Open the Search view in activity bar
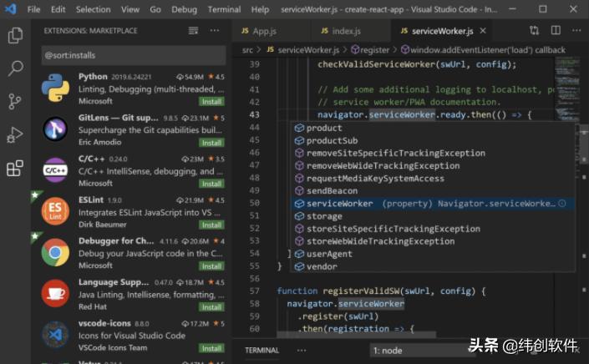Image resolution: width=589 pixels, height=364 pixels. pos(15,68)
